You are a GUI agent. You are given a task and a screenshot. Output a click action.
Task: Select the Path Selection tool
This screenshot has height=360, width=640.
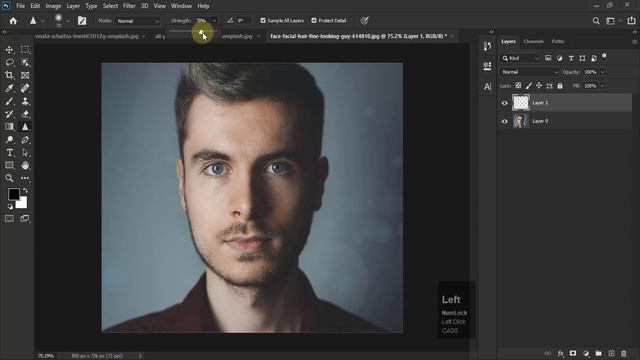(25, 153)
